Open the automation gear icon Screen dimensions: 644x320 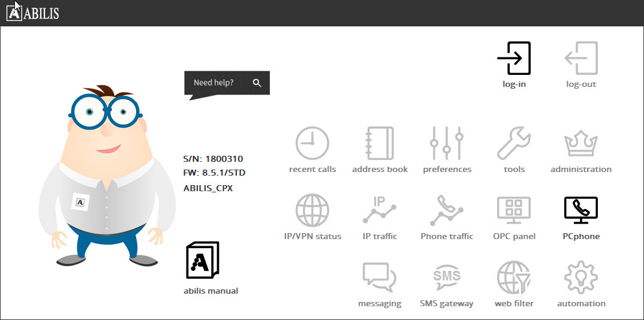point(581,277)
